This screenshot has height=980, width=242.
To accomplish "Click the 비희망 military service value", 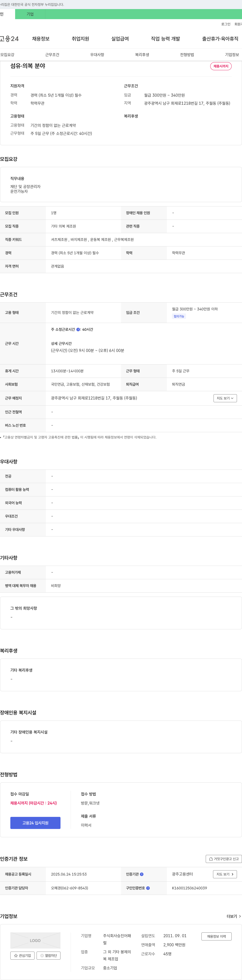I will pos(56,586).
